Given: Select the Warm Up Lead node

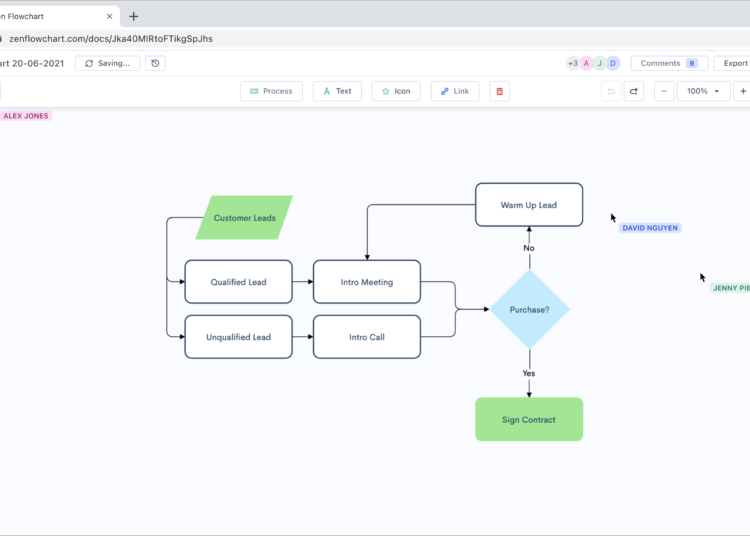Looking at the screenshot, I should tap(529, 205).
